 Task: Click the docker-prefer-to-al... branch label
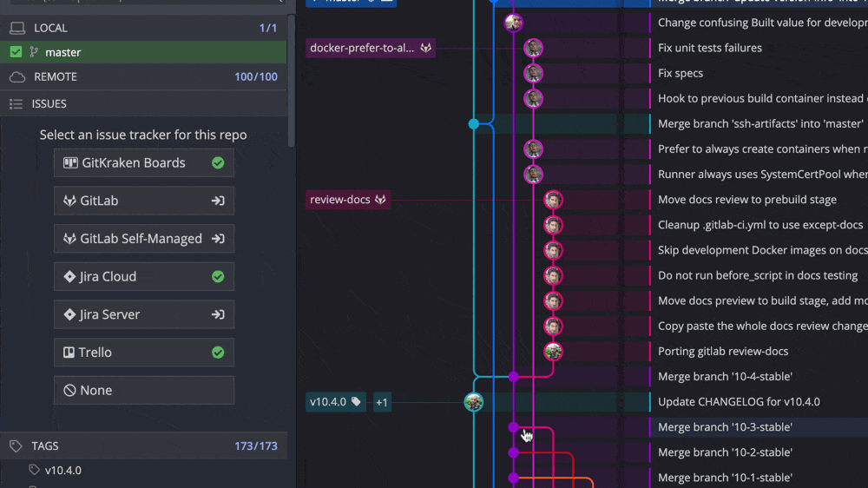click(371, 48)
